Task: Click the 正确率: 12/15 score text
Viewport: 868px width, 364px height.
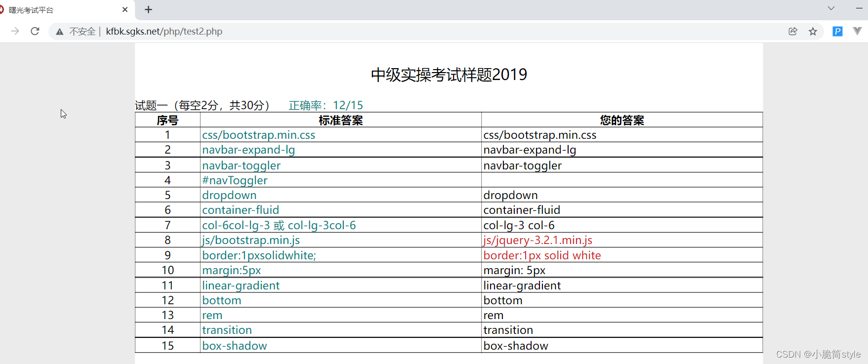Action: click(326, 105)
